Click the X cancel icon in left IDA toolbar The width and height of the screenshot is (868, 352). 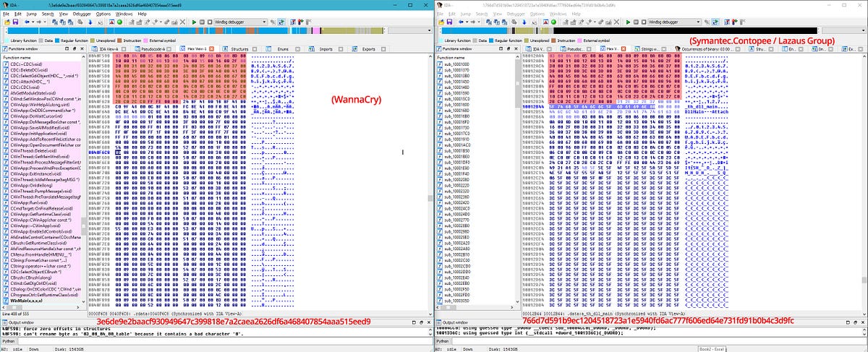[182, 22]
